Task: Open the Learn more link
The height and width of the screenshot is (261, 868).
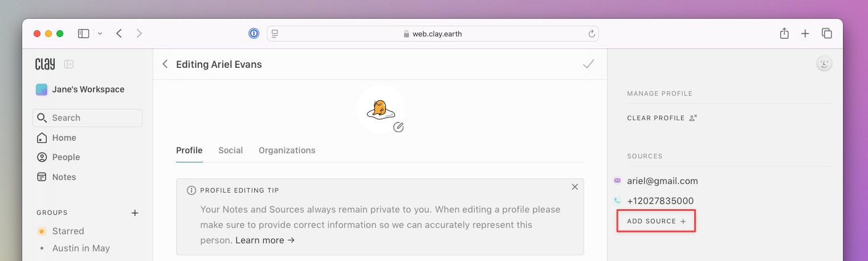Action: pos(265,240)
